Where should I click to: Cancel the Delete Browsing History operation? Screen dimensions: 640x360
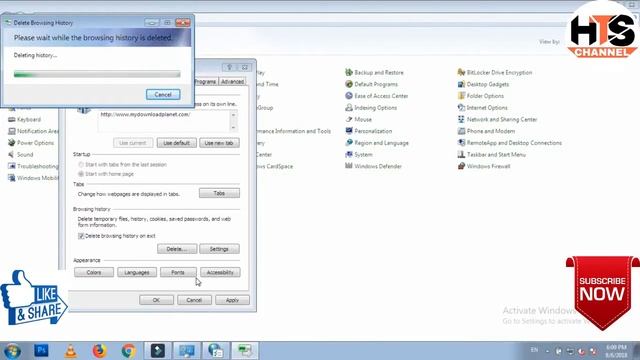click(163, 94)
